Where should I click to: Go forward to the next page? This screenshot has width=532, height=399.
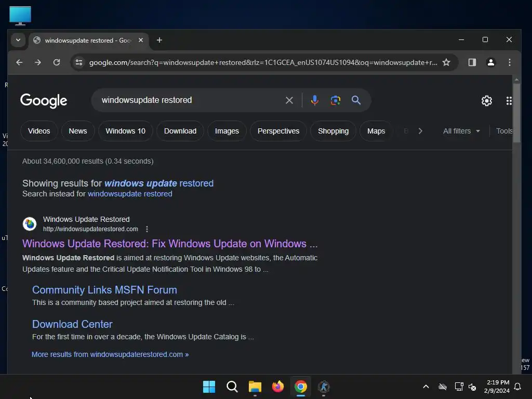38,62
